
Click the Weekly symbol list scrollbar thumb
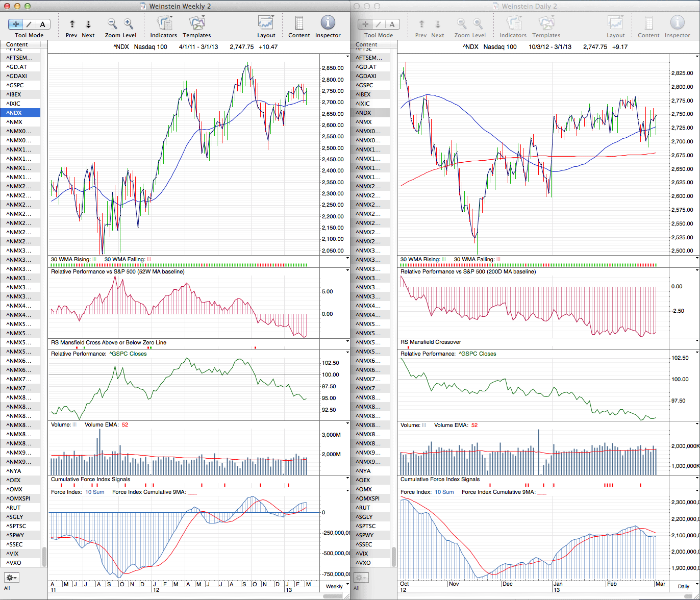pyautogui.click(x=44, y=557)
